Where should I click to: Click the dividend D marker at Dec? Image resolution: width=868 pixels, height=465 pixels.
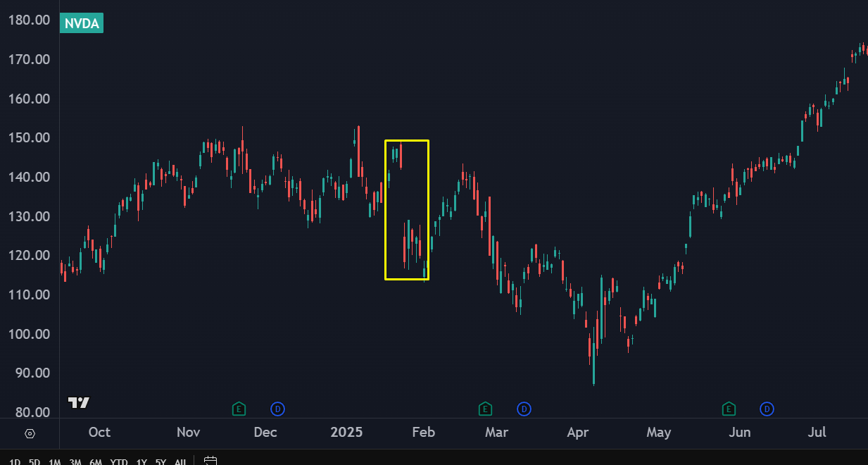pyautogui.click(x=278, y=408)
